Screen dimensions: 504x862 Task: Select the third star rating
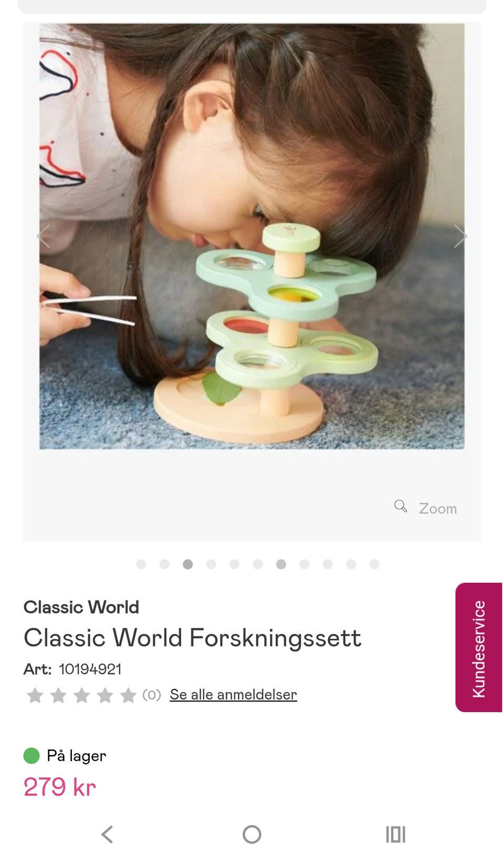pos(81,695)
